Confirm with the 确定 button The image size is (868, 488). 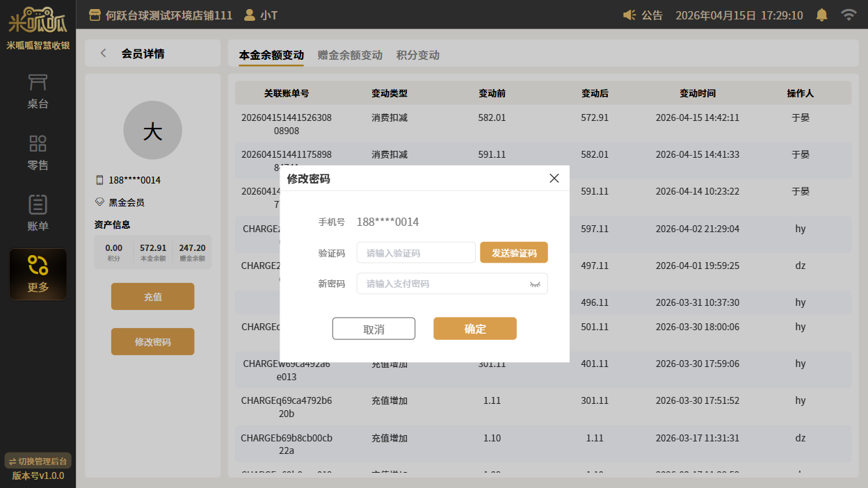[474, 329]
